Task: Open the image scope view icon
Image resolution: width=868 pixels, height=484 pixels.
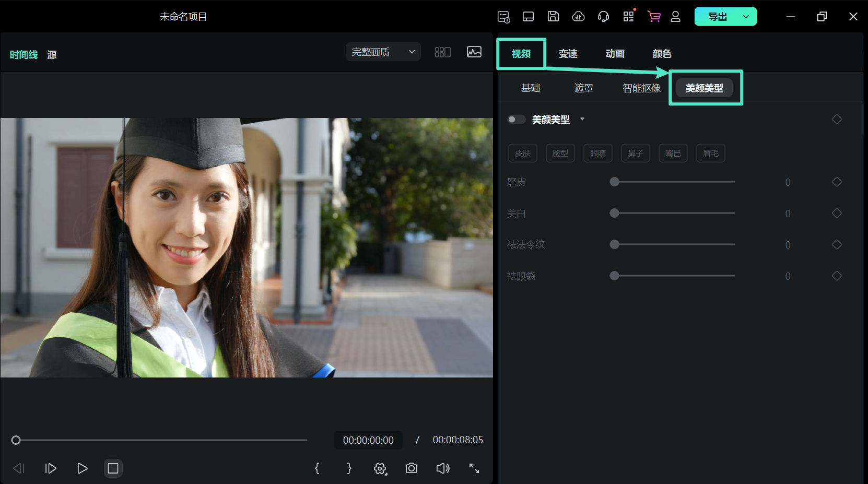Action: [474, 52]
